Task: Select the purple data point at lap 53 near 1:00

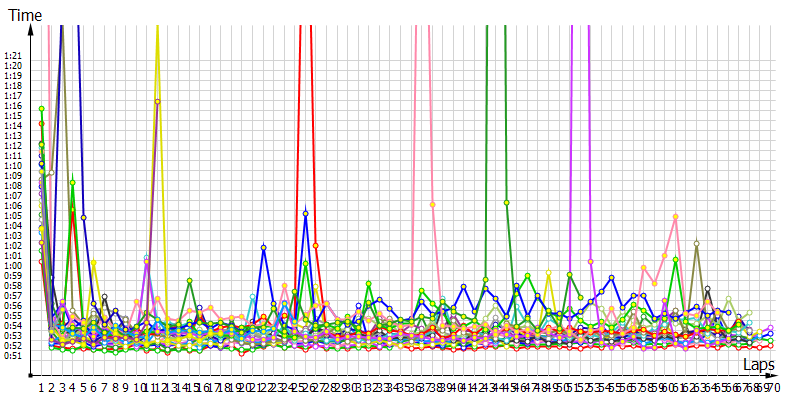Action: pos(590,261)
